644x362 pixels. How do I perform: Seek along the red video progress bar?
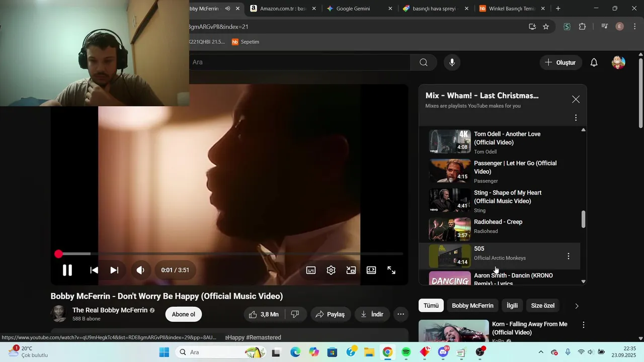point(229,254)
